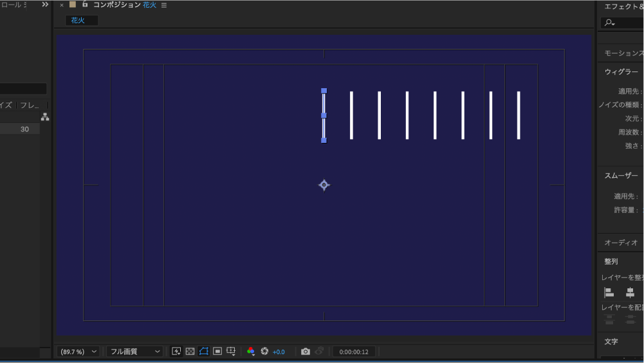644x363 pixels.
Task: Click distribute vertical centers icon
Action: (630, 319)
